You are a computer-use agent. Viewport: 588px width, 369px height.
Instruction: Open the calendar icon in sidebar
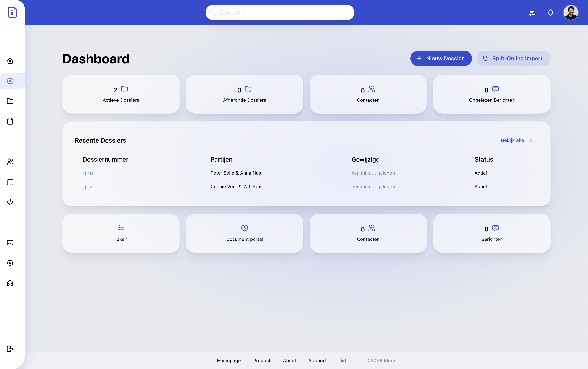(10, 121)
